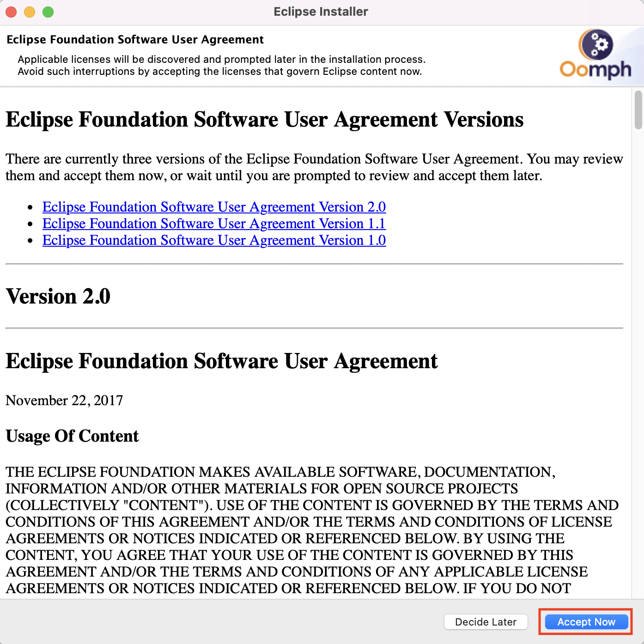Screen dimensions: 644x644
Task: Click the Decide Later button
Action: pyautogui.click(x=486, y=622)
